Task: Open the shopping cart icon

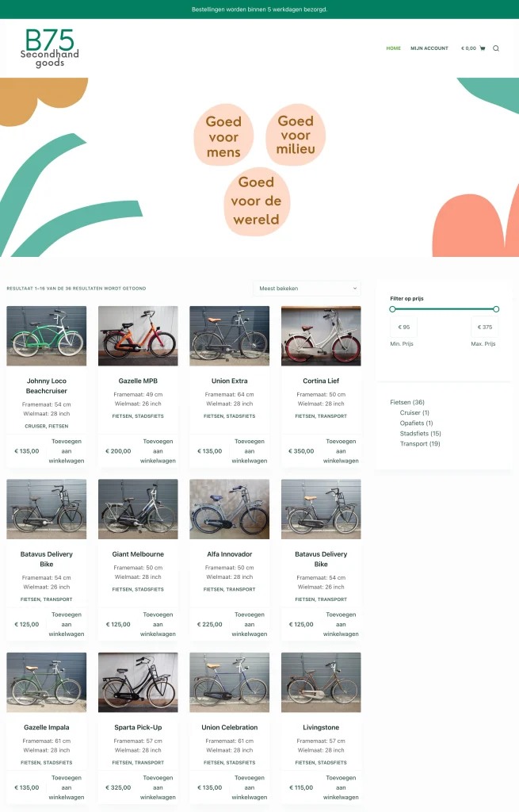Action: tap(483, 48)
